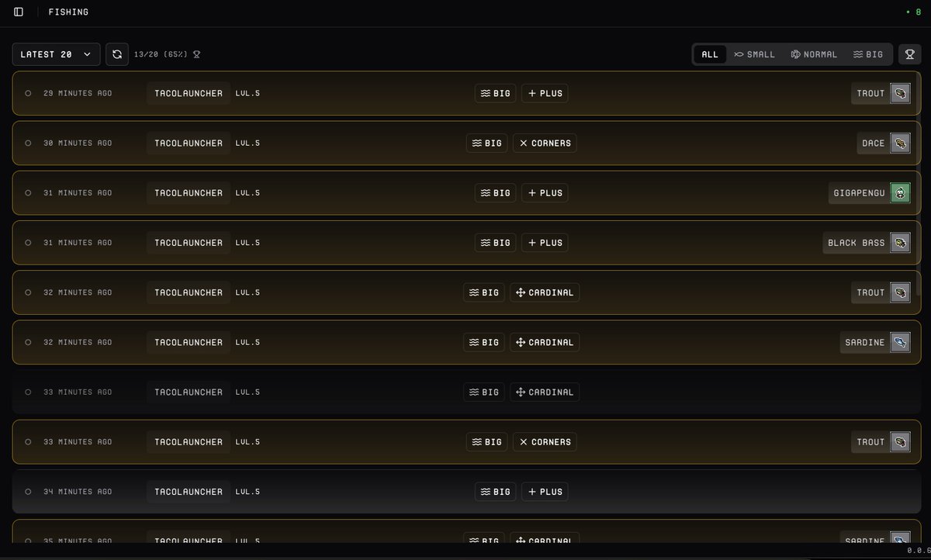Click Sardine label in the 32 minutes row
This screenshot has width=931, height=560.
coord(865,342)
